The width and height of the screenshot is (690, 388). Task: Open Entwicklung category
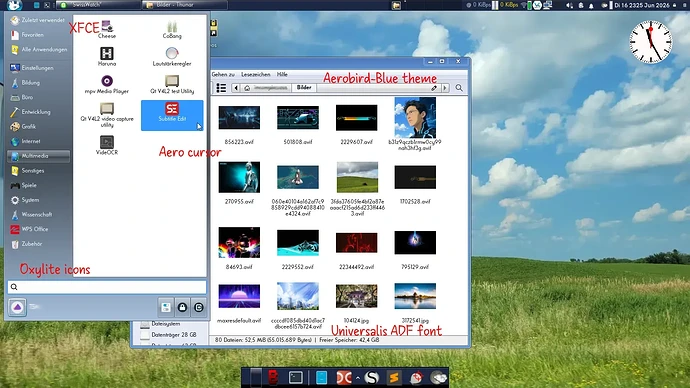point(38,112)
